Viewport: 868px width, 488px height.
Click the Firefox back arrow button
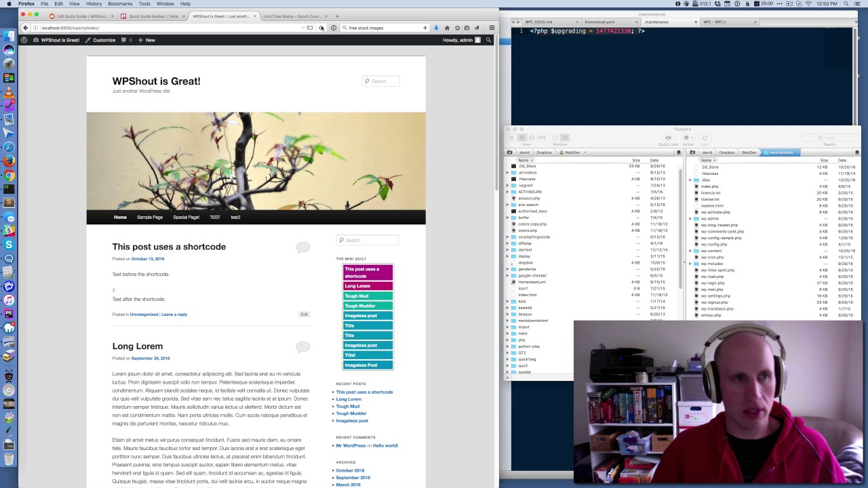coord(26,28)
